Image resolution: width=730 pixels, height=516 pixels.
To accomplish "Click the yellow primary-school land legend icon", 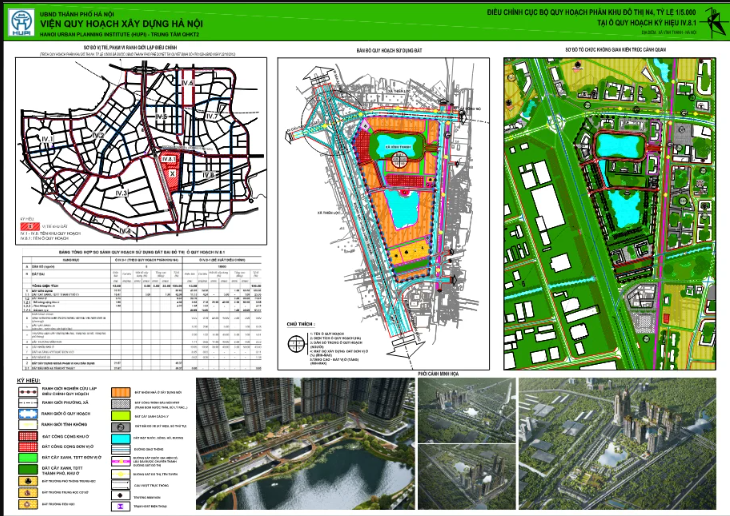I will click(x=27, y=504).
